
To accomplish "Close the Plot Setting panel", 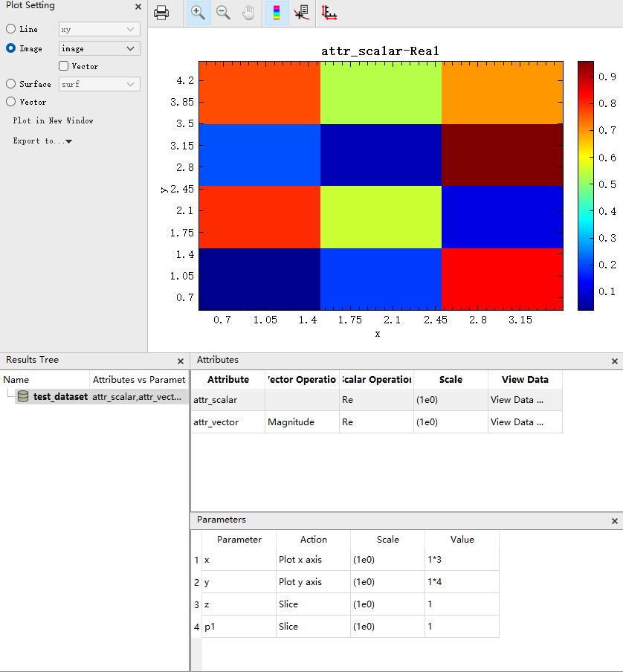I will tap(138, 7).
